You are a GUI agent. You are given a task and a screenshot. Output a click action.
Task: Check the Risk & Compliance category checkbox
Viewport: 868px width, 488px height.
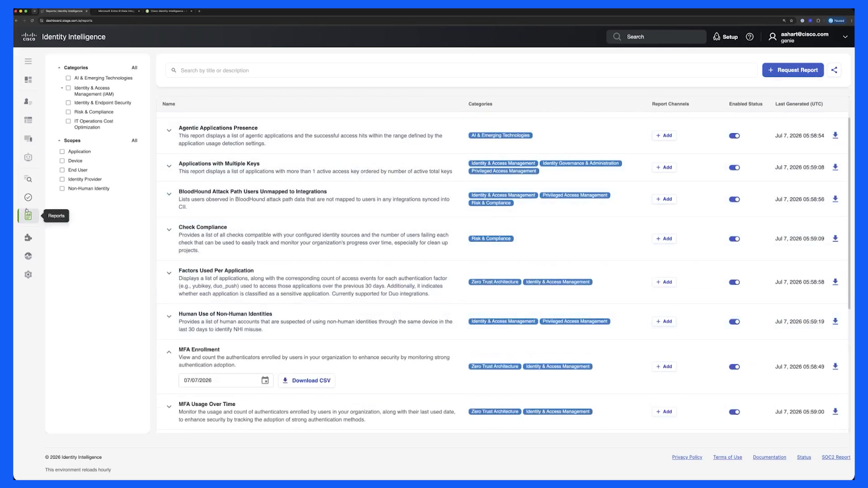pos(68,112)
